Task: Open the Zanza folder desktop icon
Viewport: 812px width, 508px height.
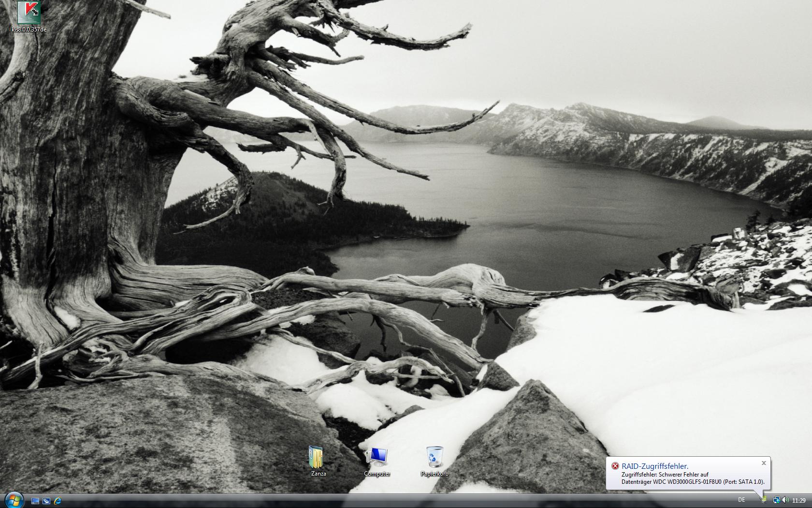Action: 318,461
